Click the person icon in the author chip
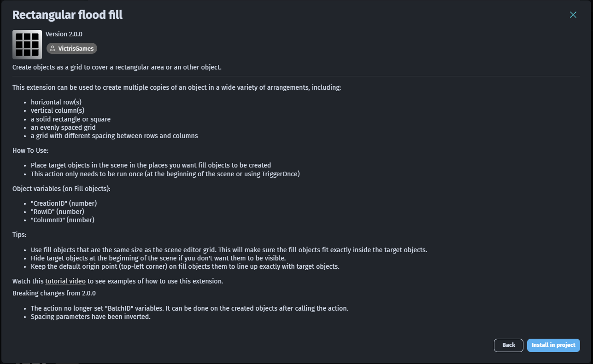 (x=53, y=48)
